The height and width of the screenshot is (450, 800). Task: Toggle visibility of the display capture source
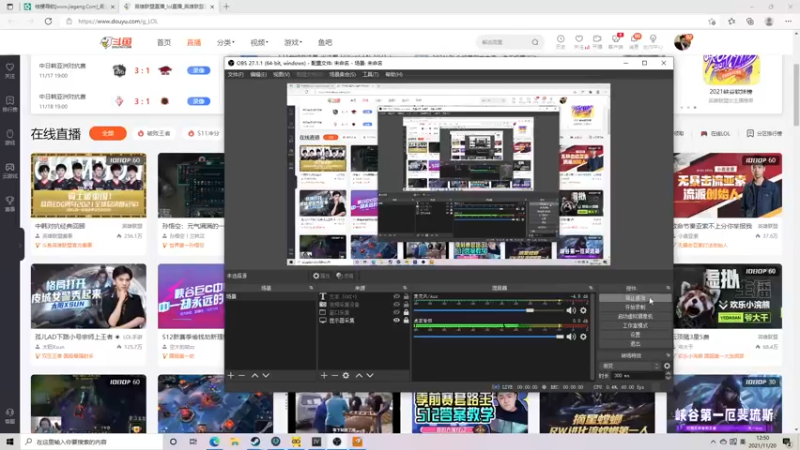[396, 320]
